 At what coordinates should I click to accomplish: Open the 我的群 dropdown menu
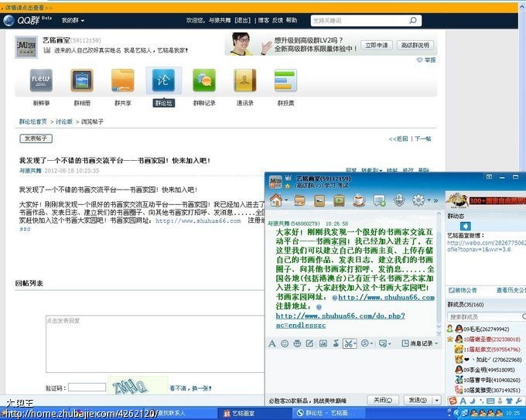(x=73, y=20)
